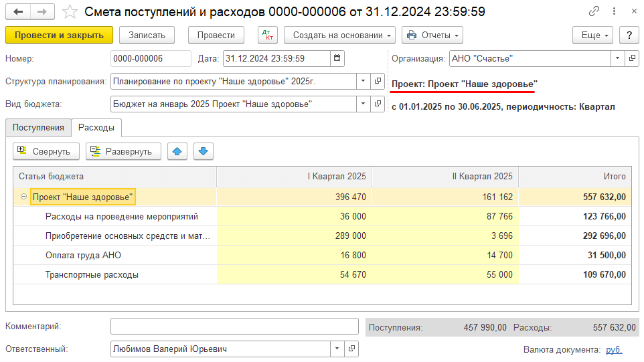Select row Оплата труда АНО

[322, 255]
